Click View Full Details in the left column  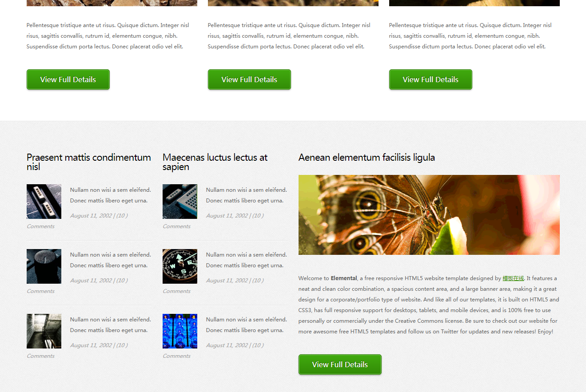point(68,79)
